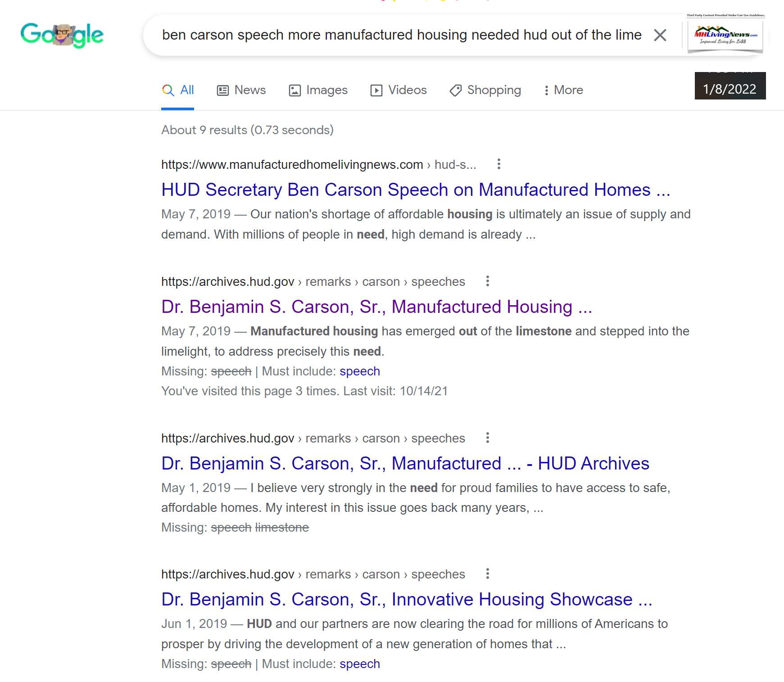Open the visited Dr. Benjamin Carson Manufactured Housing link
Image resolution: width=784 pixels, height=682 pixels.
click(376, 307)
